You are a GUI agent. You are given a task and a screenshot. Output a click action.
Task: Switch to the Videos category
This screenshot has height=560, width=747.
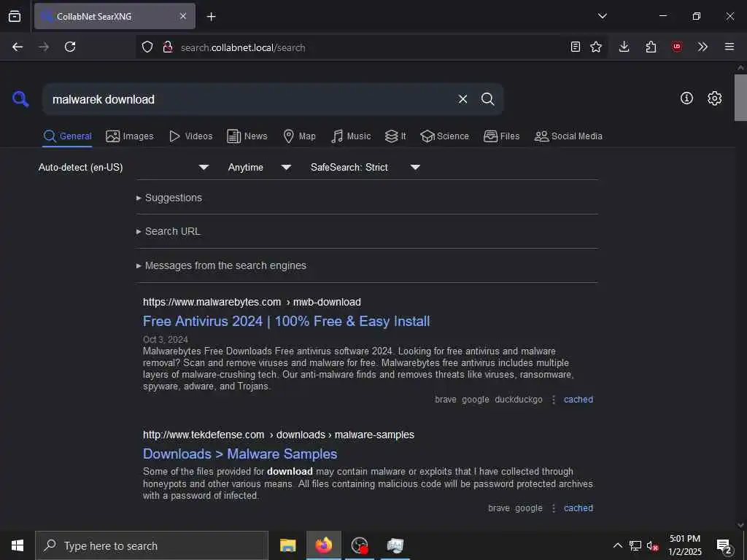[x=190, y=136]
